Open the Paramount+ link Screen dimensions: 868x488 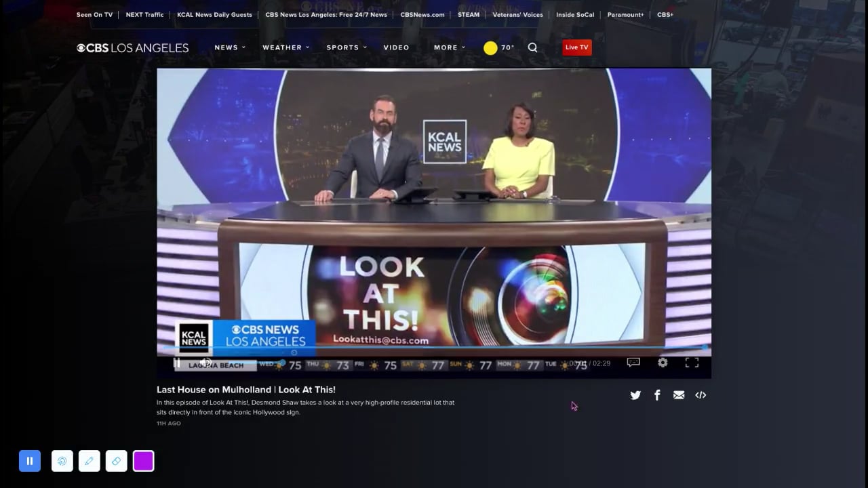tap(625, 15)
